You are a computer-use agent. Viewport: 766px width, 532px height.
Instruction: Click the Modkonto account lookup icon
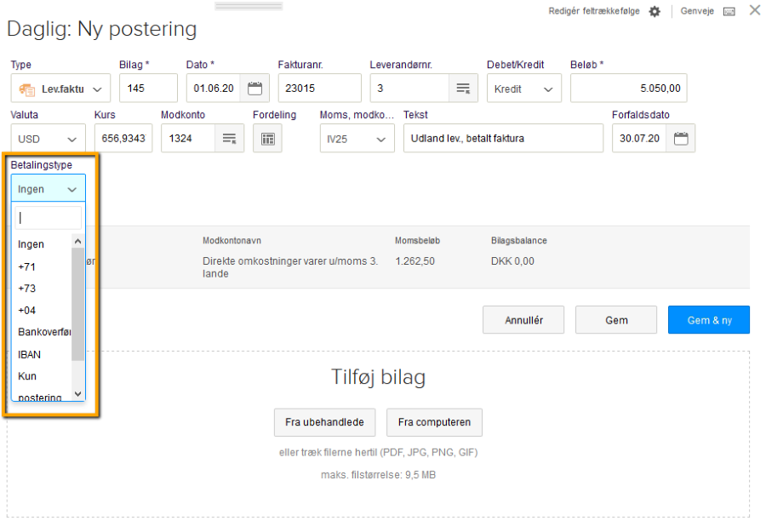click(229, 138)
